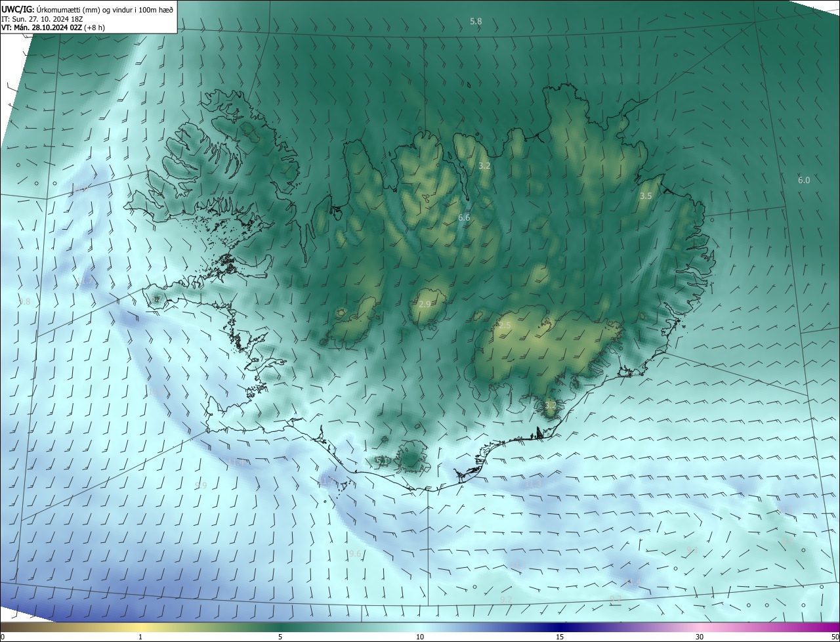Click the 6.0 value label on the map
Viewport: 840px width, 642px height.
[804, 180]
